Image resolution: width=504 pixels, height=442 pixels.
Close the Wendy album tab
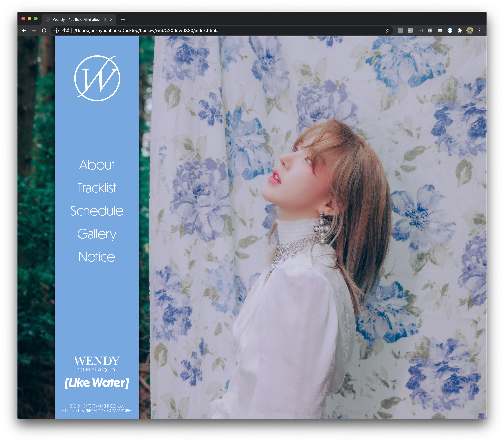click(111, 19)
